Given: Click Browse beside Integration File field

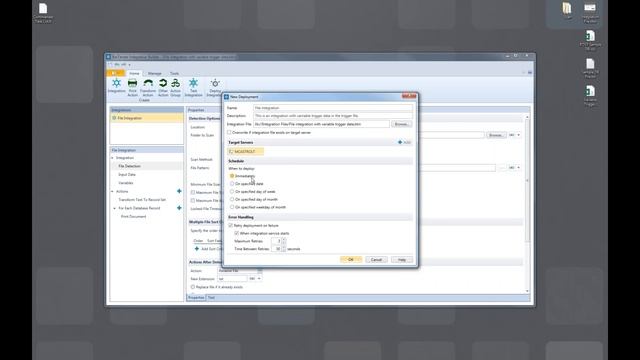Looking at the screenshot, I should coord(401,124).
